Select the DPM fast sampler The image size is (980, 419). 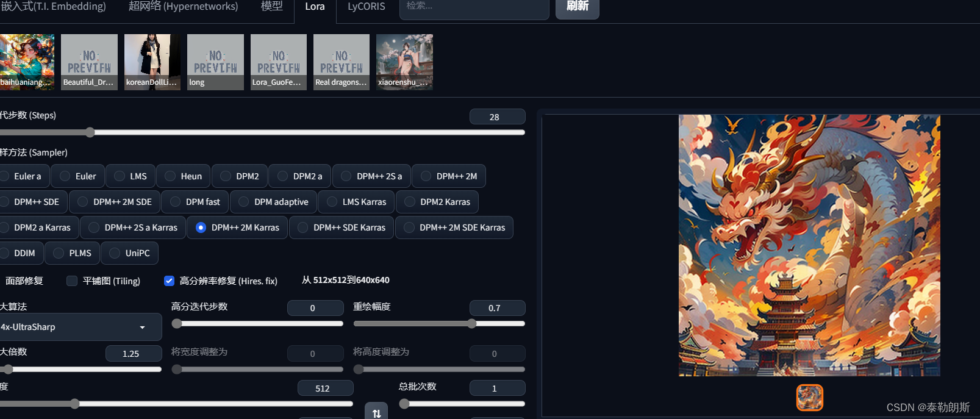pyautogui.click(x=195, y=202)
